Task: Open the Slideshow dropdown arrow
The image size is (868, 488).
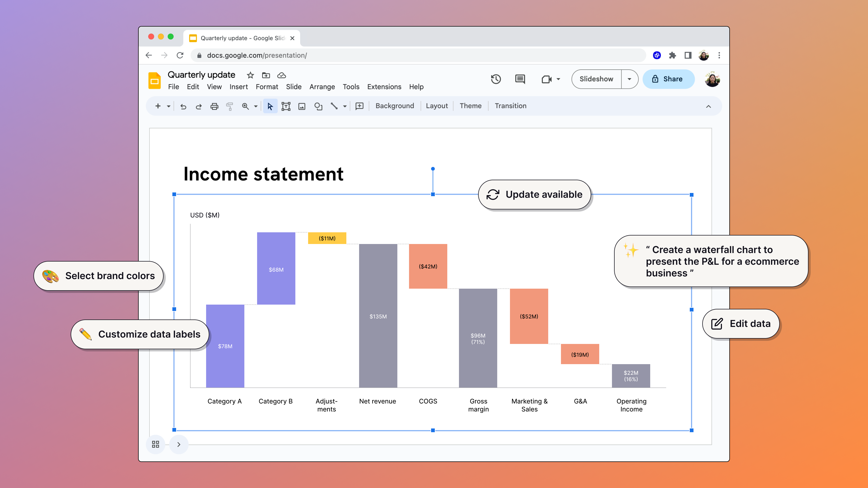Action: (629, 79)
